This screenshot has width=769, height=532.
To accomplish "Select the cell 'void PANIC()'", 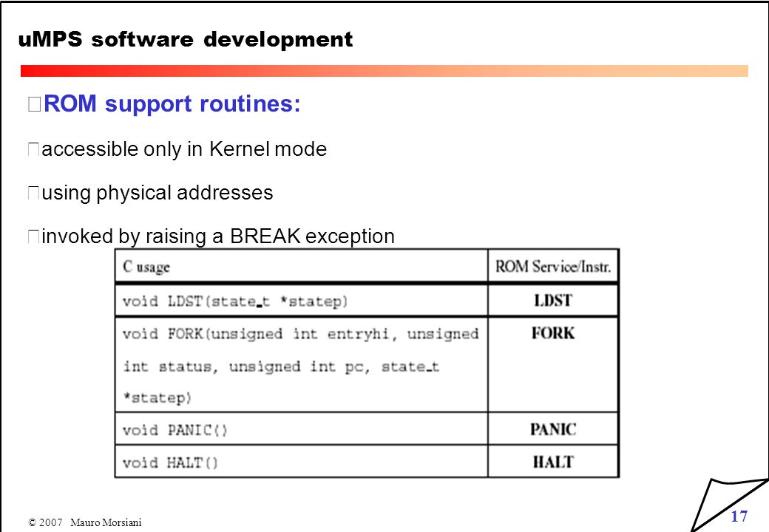I will [302, 429].
